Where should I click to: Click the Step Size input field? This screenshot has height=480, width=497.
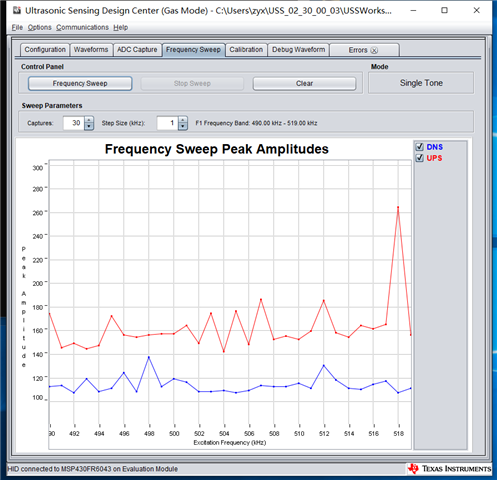tap(168, 123)
